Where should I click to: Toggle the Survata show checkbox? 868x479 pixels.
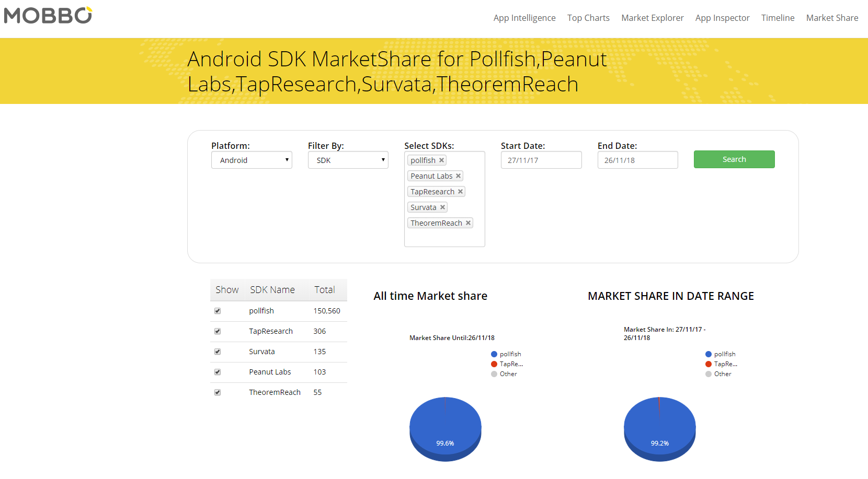[x=218, y=352]
